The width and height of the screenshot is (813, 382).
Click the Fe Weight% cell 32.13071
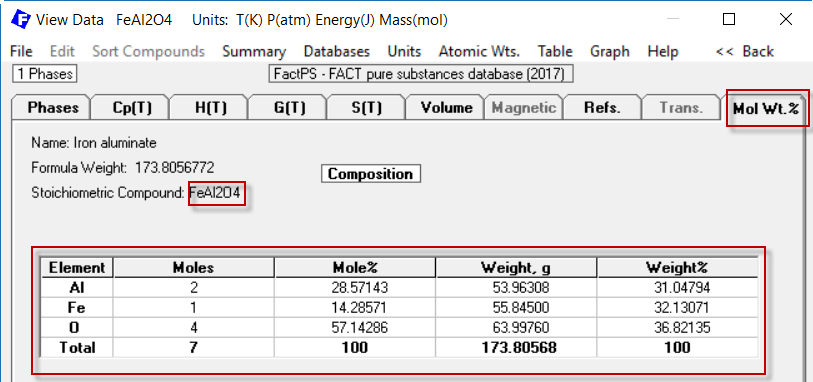click(677, 308)
